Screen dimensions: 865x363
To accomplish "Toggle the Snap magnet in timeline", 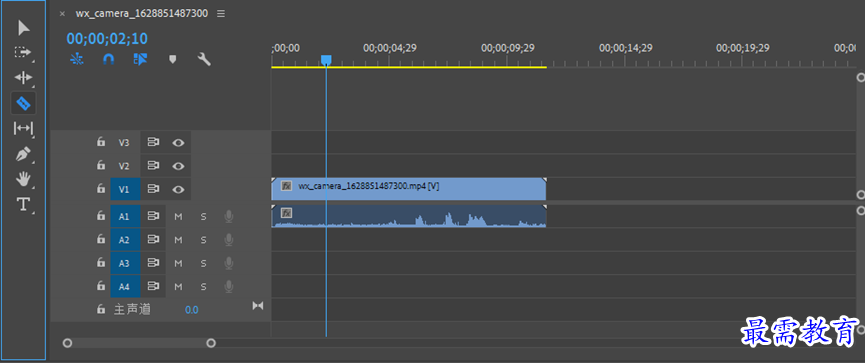I will pos(109,59).
